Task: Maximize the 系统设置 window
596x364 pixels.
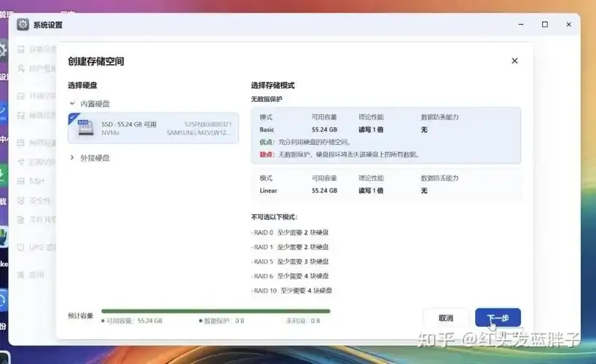Action: [545, 24]
